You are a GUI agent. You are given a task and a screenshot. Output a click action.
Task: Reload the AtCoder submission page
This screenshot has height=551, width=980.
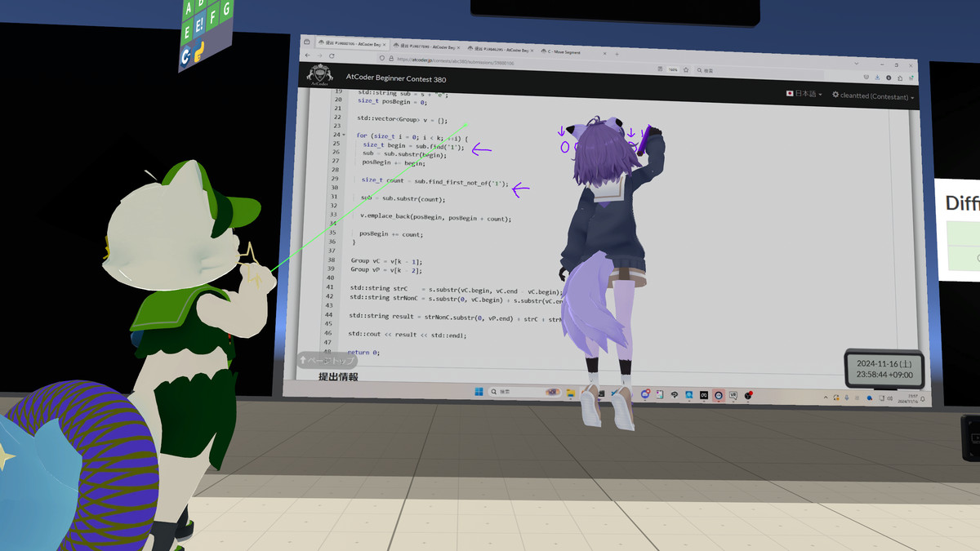[x=332, y=56]
